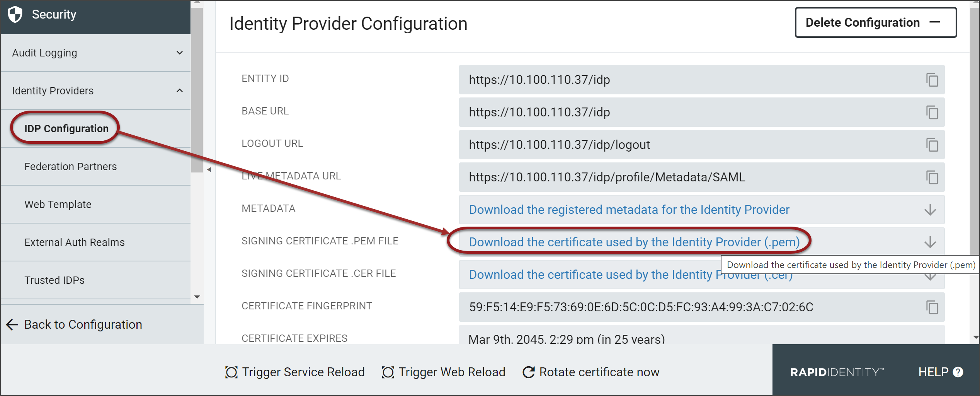Click the Identity Provider Configuration heading

point(349,24)
